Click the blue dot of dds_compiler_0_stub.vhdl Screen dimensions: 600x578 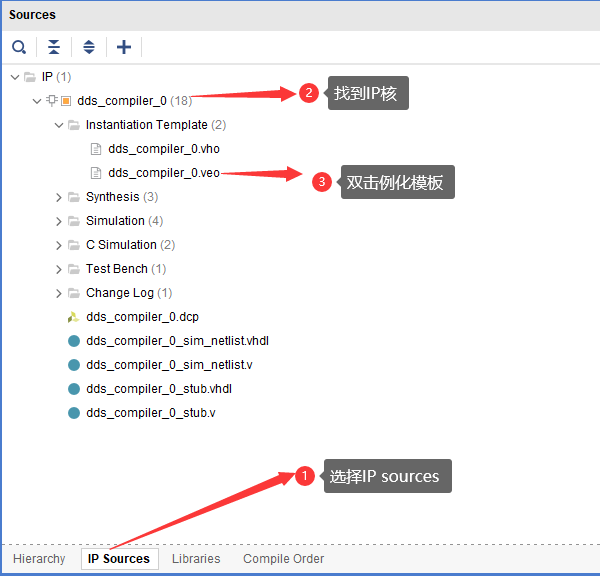click(74, 389)
